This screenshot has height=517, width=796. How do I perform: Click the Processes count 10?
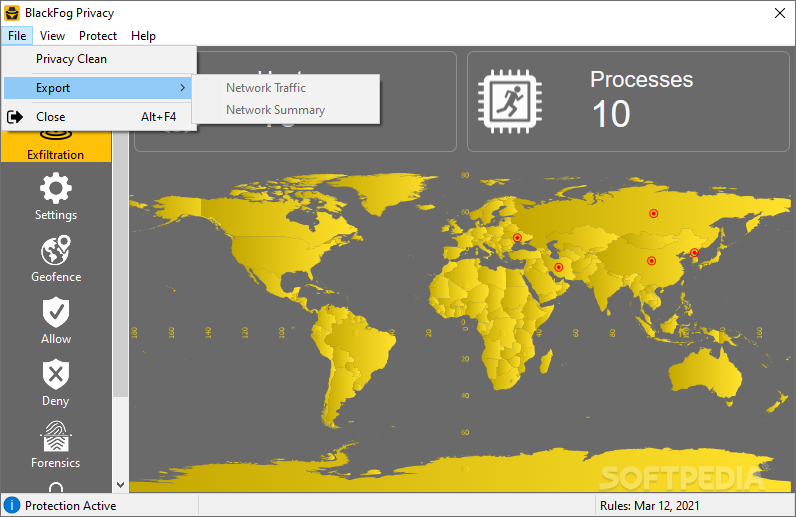click(611, 114)
